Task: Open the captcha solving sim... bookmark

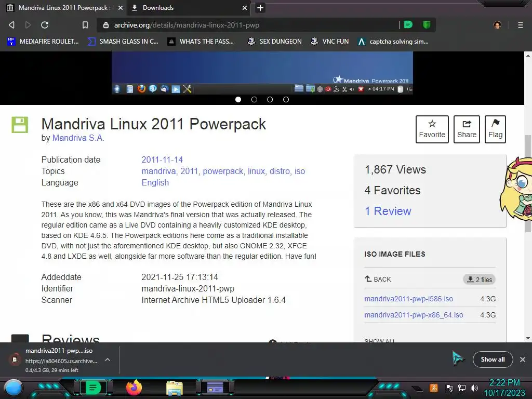Action: 393,42
